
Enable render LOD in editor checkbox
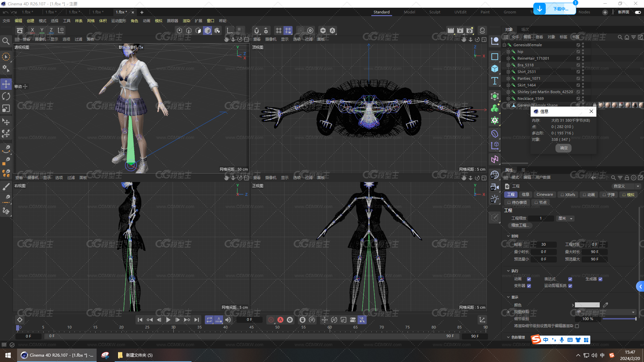click(x=577, y=326)
